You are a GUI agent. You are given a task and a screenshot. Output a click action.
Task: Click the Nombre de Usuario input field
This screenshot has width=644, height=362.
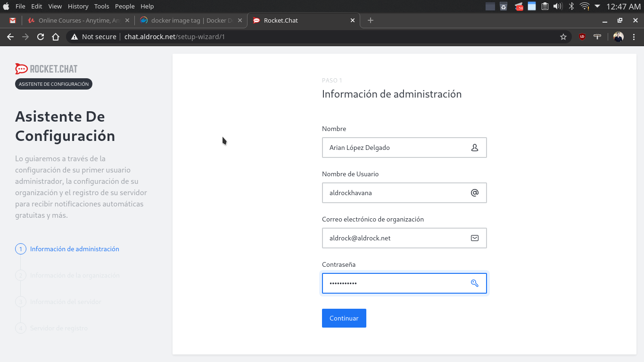pos(404,193)
